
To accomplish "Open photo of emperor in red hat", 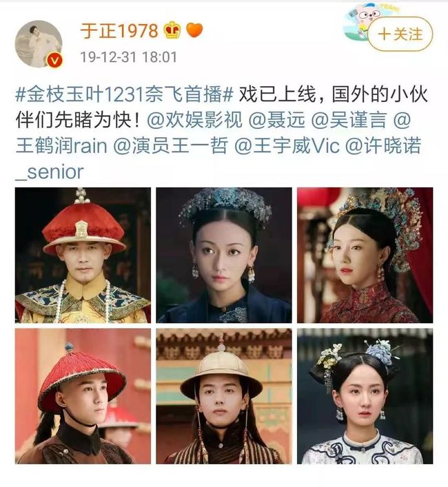I will coord(83,255).
